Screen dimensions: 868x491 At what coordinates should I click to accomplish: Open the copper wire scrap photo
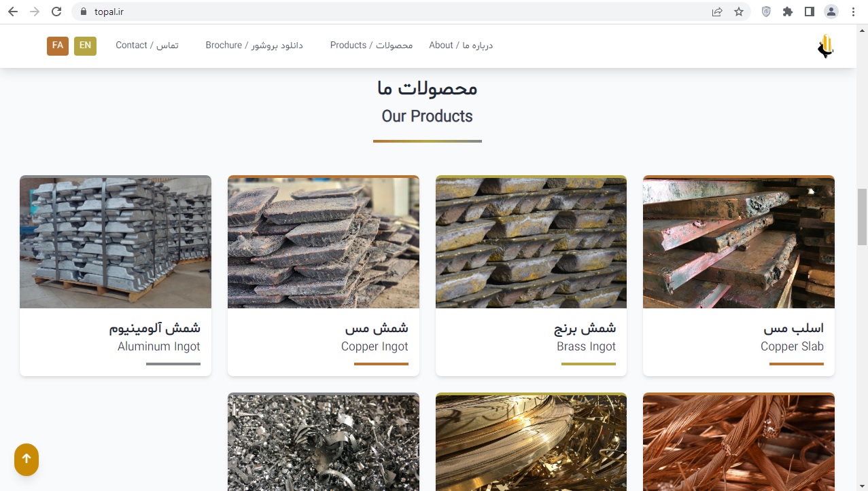(x=739, y=442)
